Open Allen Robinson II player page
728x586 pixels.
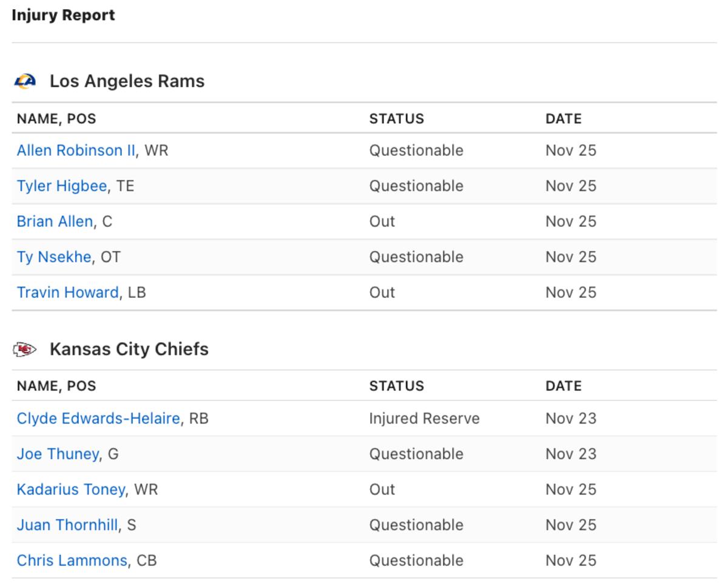coord(76,150)
